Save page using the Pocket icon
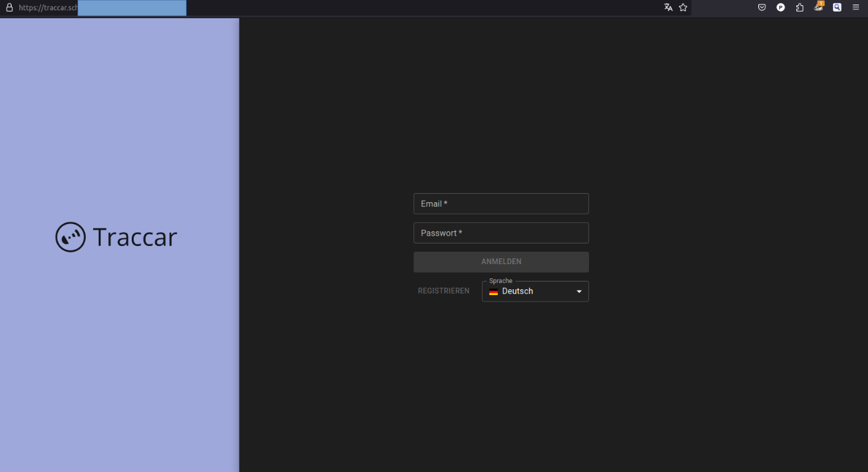 762,8
